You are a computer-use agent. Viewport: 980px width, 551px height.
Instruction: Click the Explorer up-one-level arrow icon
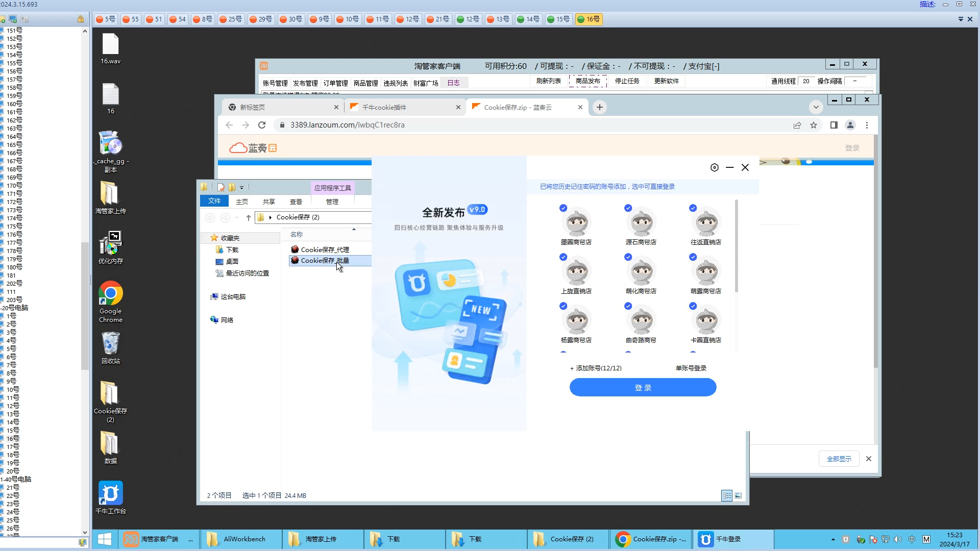(x=249, y=218)
